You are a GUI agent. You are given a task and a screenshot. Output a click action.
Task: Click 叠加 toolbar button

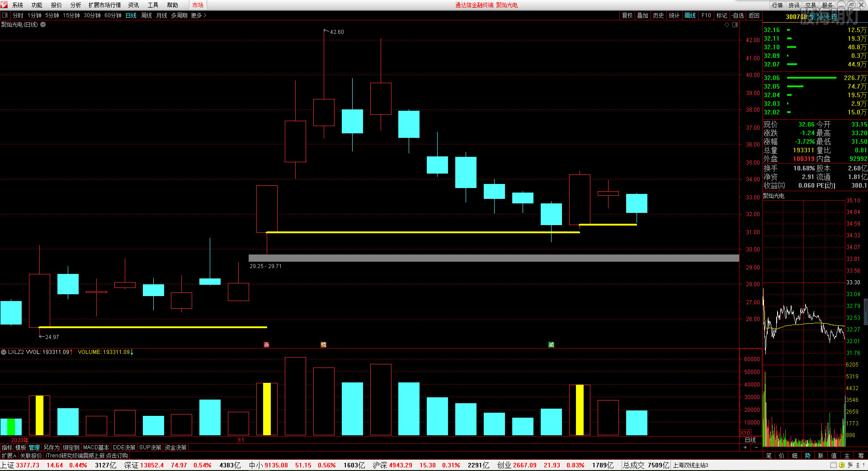click(643, 15)
